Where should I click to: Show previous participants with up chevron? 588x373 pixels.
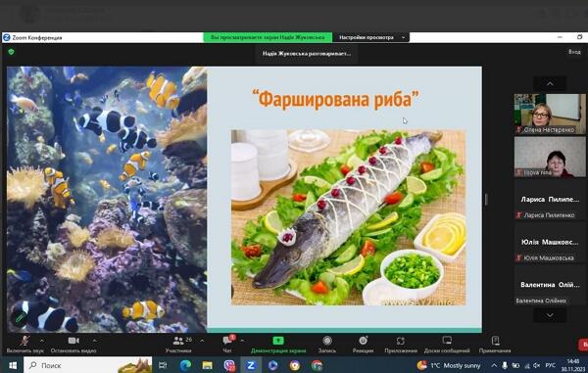tap(550, 83)
